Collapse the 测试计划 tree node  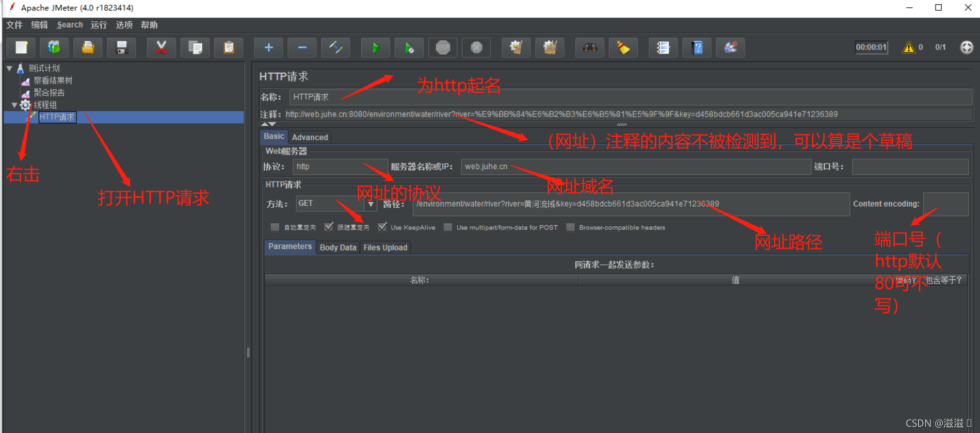9,68
